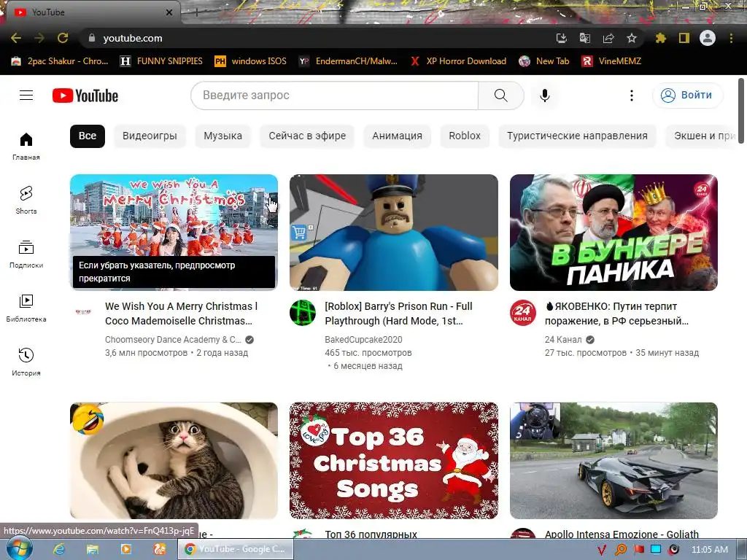Viewport: 747px width, 560px height.
Task: Go back with browser back arrow
Action: pos(16,38)
